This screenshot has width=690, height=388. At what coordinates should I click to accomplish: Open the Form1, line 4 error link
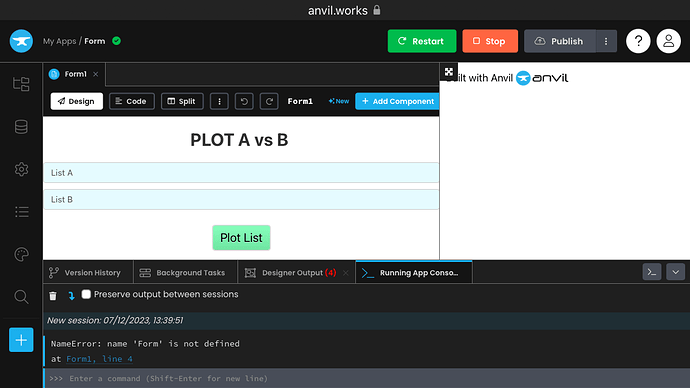[99, 359]
